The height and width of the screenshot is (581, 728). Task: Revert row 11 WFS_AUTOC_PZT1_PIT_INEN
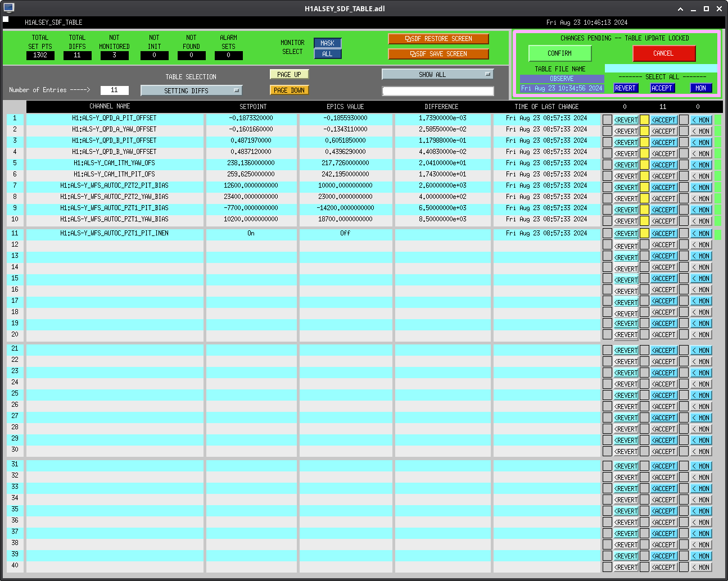[626, 233]
